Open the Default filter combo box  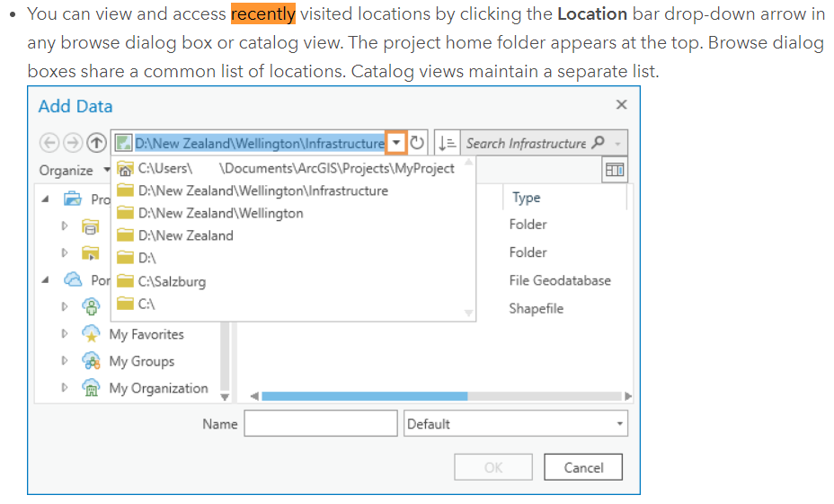tap(516, 424)
